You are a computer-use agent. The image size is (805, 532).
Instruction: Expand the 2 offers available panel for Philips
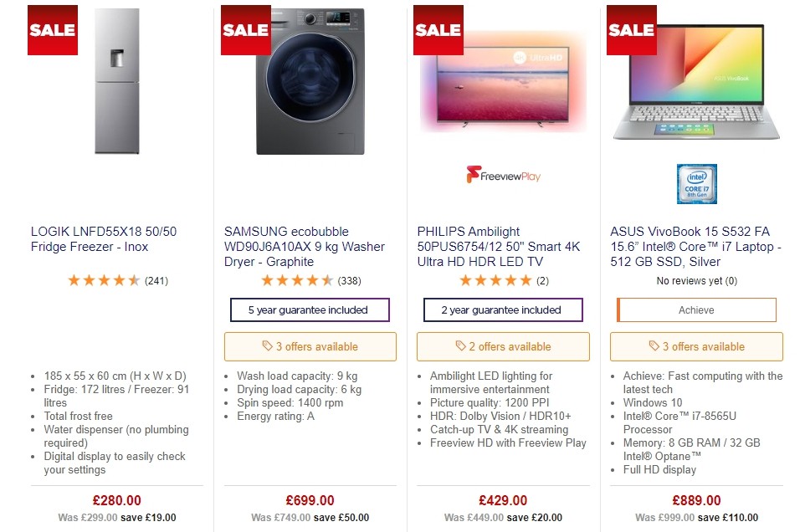tap(503, 346)
